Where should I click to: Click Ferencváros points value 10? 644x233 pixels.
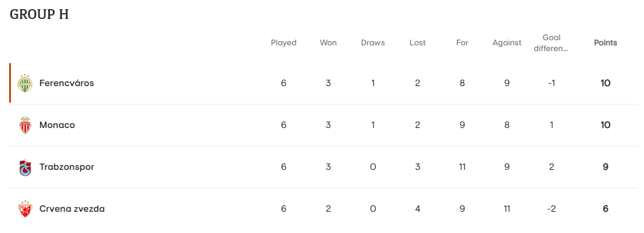click(605, 83)
